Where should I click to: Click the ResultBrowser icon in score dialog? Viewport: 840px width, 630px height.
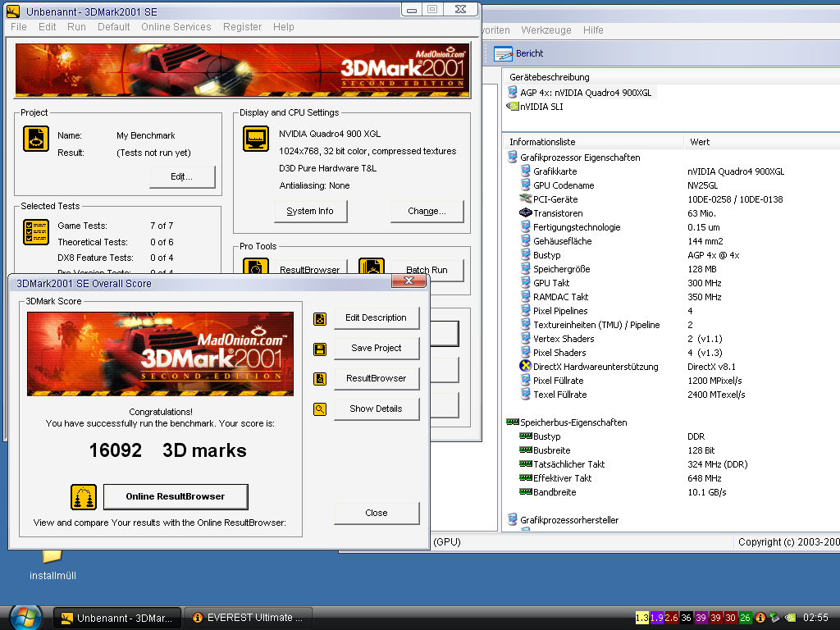320,379
